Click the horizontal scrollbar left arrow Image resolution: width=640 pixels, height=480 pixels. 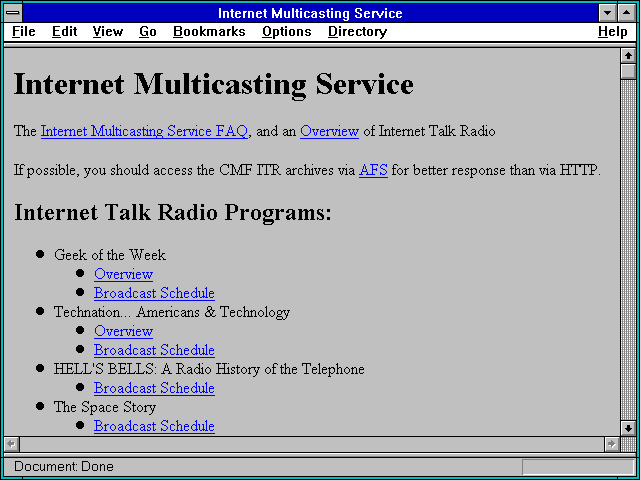point(11,444)
